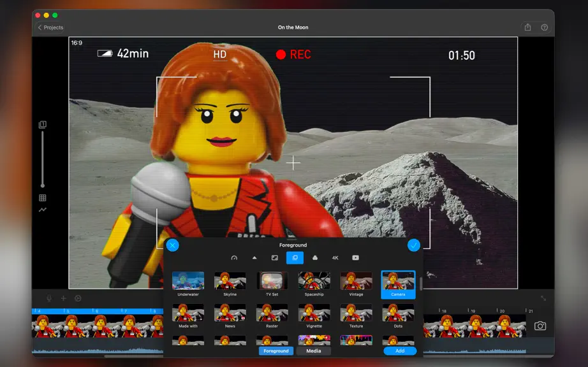
Task: Open the aspect ratio frame tab
Action: tap(275, 257)
